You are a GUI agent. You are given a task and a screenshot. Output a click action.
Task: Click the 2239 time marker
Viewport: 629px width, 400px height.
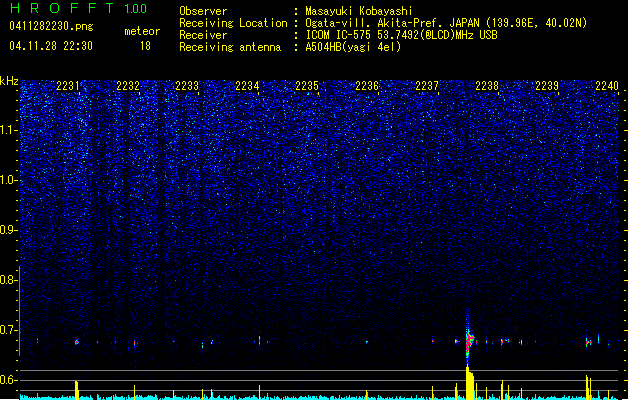(547, 86)
